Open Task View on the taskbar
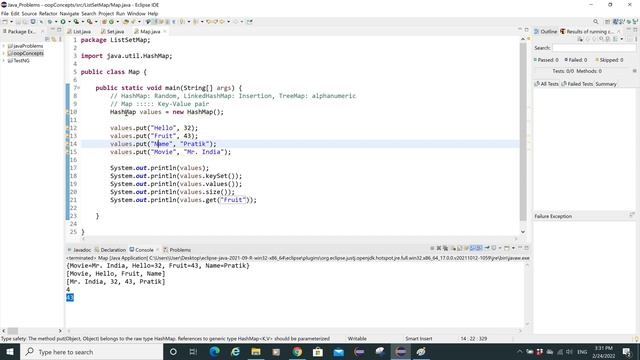Viewport: 640px width, 360px height. coord(193,351)
